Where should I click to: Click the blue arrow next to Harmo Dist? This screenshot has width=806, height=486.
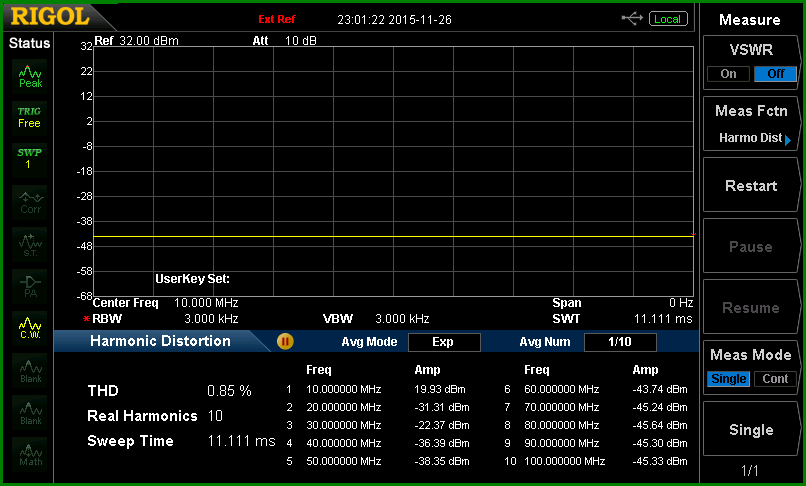coord(787,139)
